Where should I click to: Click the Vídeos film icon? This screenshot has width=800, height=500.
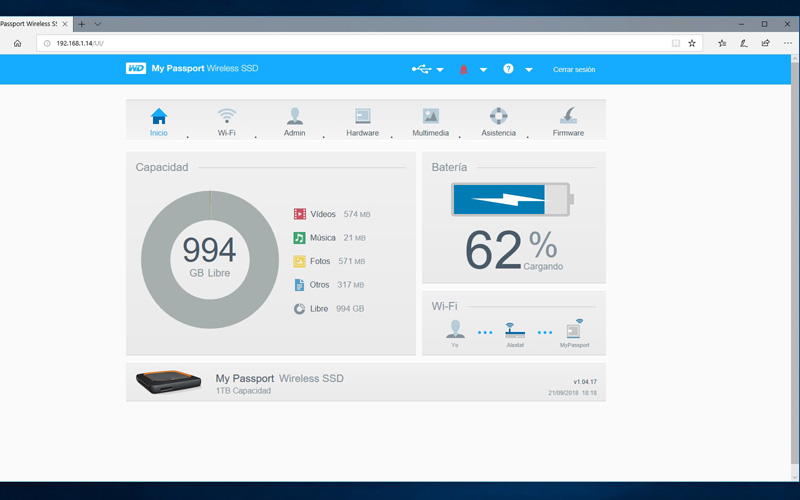(x=299, y=214)
